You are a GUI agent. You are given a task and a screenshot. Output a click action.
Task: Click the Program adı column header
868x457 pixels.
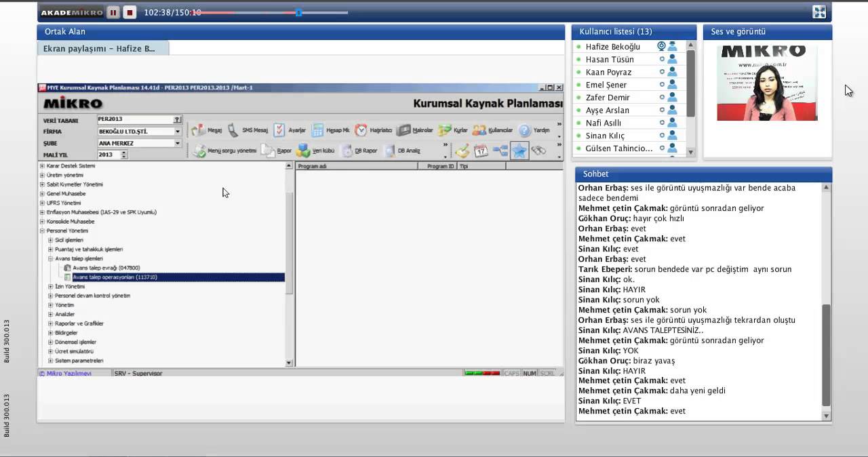point(357,166)
